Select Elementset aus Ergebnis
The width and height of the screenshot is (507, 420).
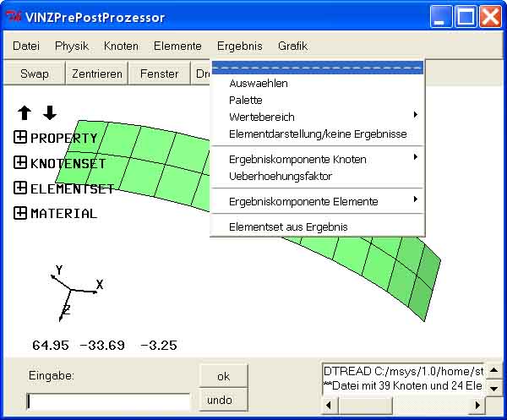288,226
